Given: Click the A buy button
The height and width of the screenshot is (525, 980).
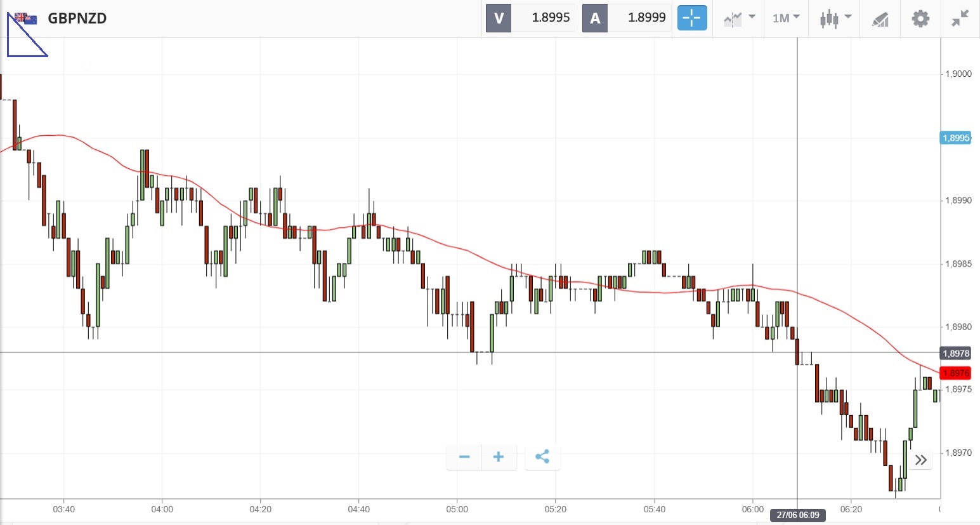Looking at the screenshot, I should tap(595, 18).
